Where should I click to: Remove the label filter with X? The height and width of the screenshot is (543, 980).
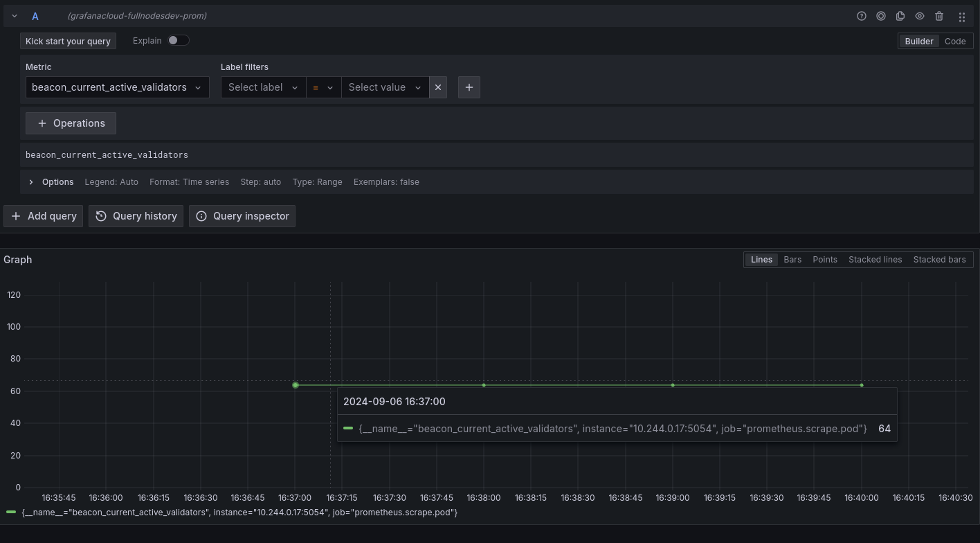tap(438, 87)
